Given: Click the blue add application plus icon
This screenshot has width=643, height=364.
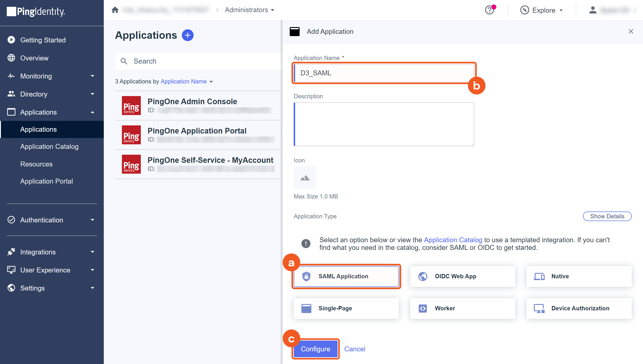Looking at the screenshot, I should coord(187,35).
